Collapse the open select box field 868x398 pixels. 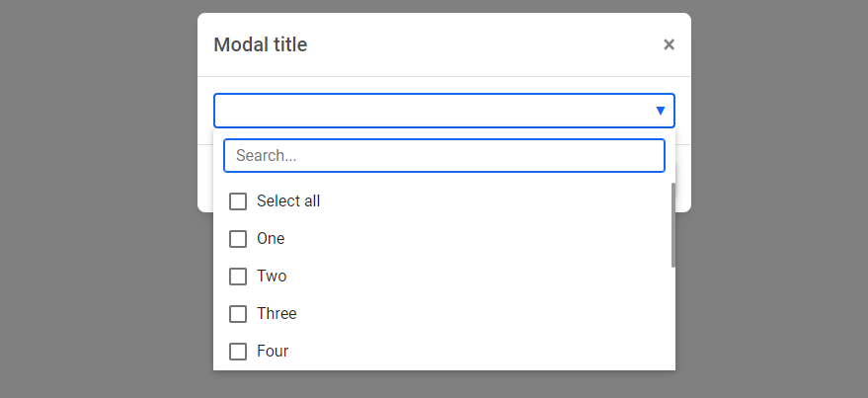click(444, 111)
